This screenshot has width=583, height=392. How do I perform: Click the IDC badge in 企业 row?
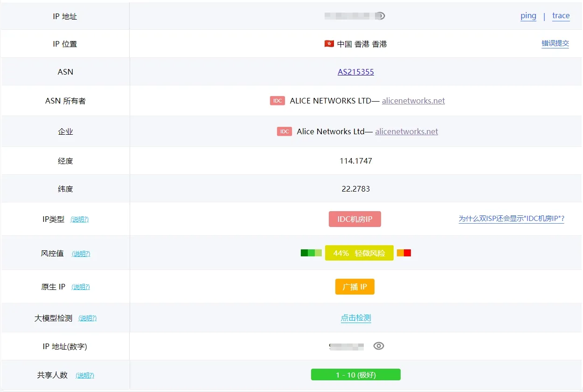(x=284, y=131)
